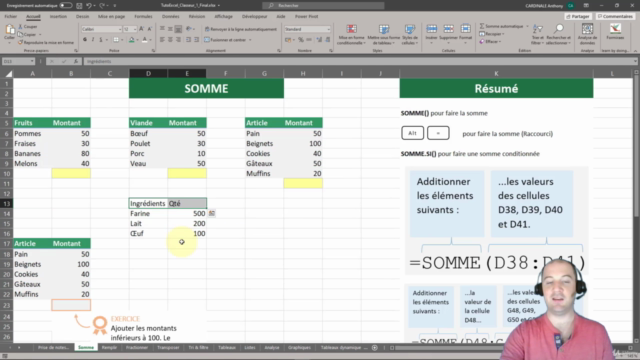The height and width of the screenshot is (360, 640).
Task: Open the Formules ribbon tab
Action: (x=143, y=16)
